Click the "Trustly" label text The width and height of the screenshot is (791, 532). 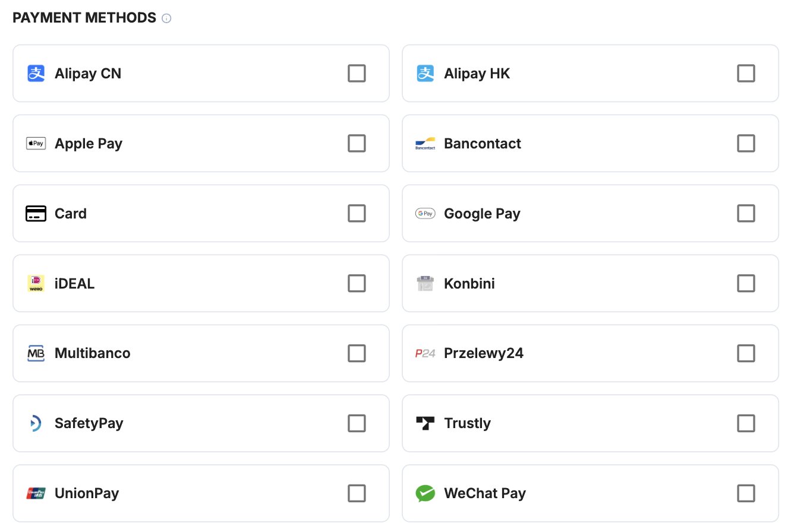467,423
